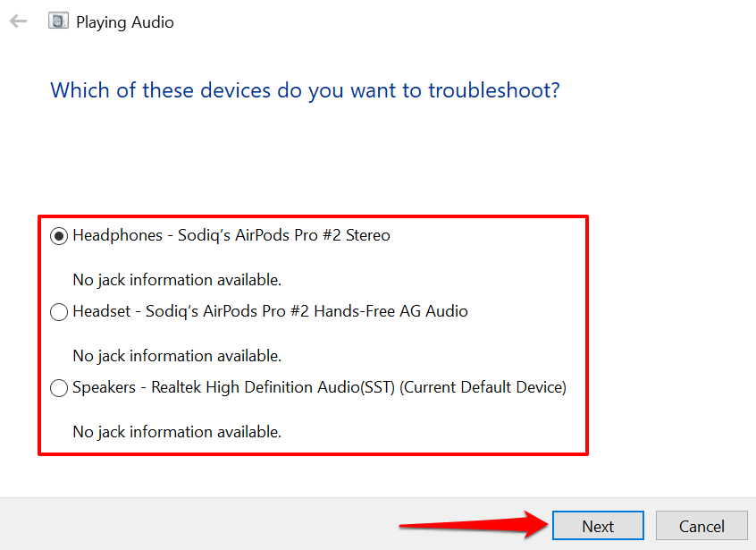This screenshot has height=550, width=756.
Task: Click the Playing Audio troubleshooter icon
Action: click(59, 21)
